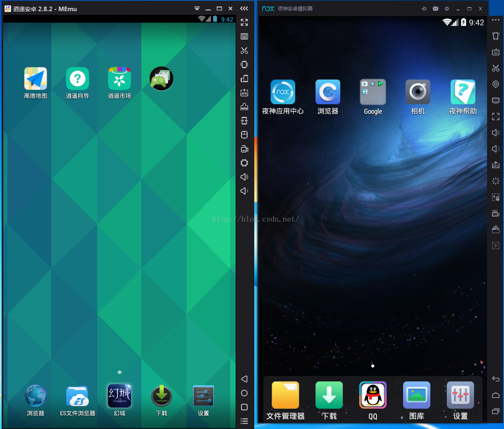The height and width of the screenshot is (429, 504).
Task: Tap the recent tasks button in Nox sidebar
Action: tap(496, 411)
